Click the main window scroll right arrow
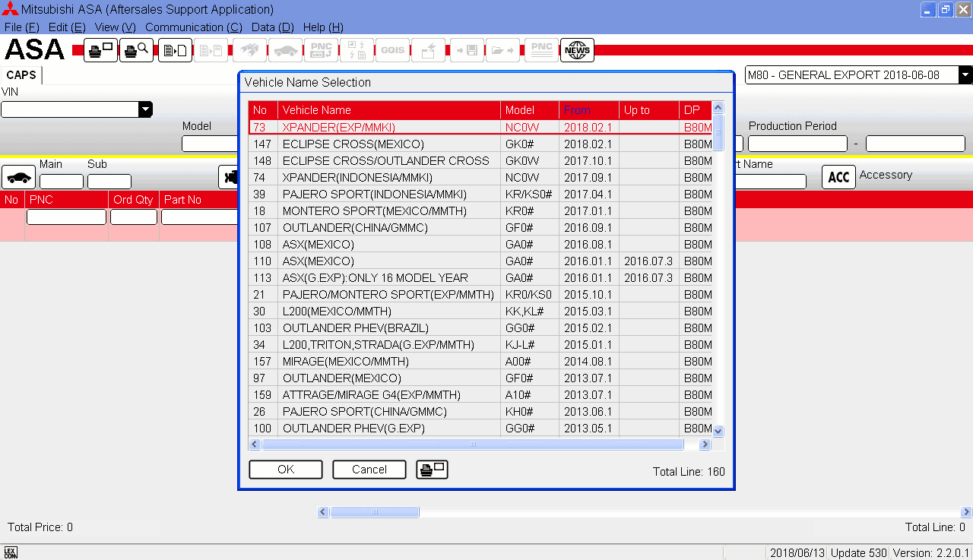This screenshot has width=973, height=560. point(966,512)
